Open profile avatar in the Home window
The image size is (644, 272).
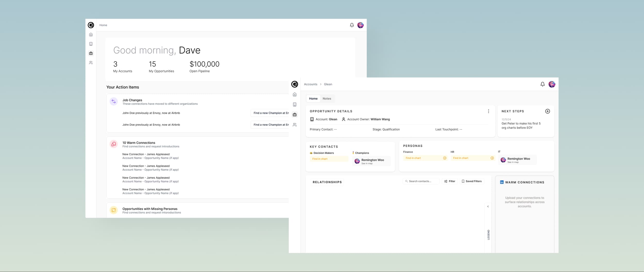(360, 25)
